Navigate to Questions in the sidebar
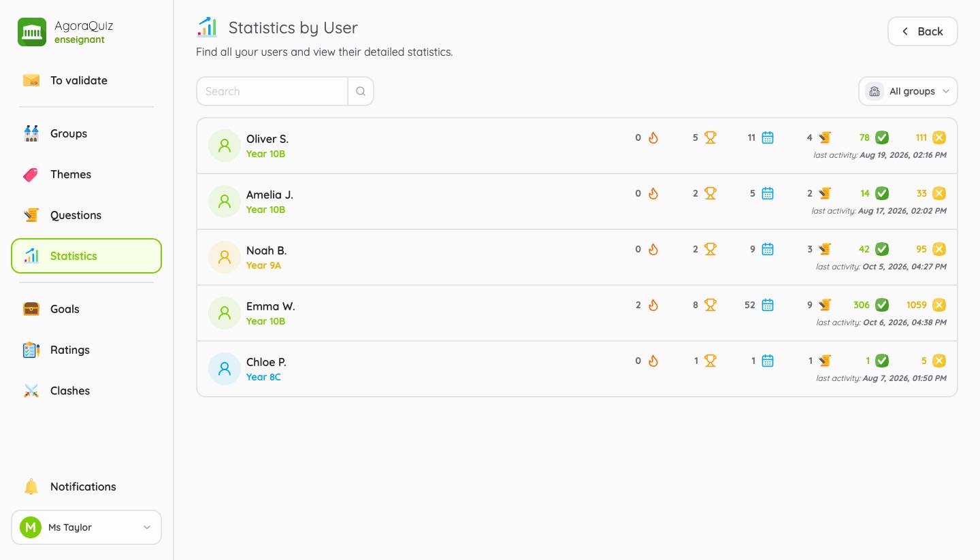The image size is (980, 560). pos(86,215)
